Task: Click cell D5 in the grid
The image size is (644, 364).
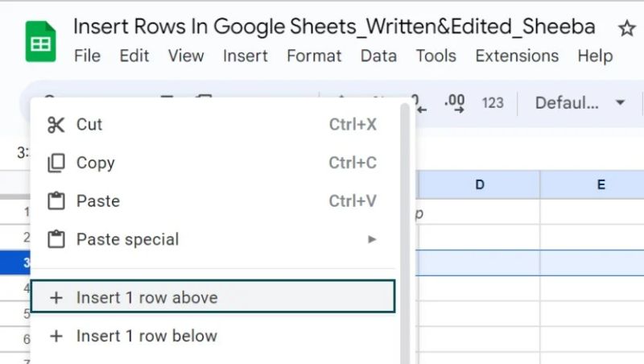Action: pyautogui.click(x=479, y=314)
